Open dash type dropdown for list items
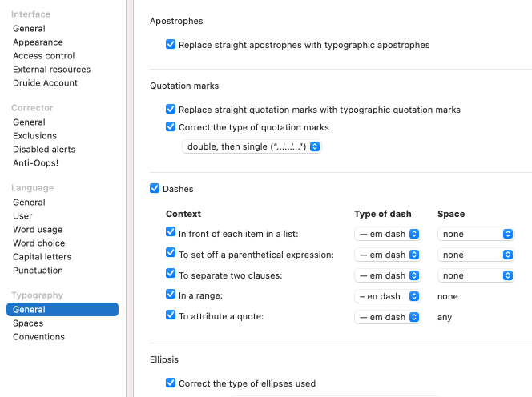Image resolution: width=532 pixels, height=397 pixels. pos(388,234)
